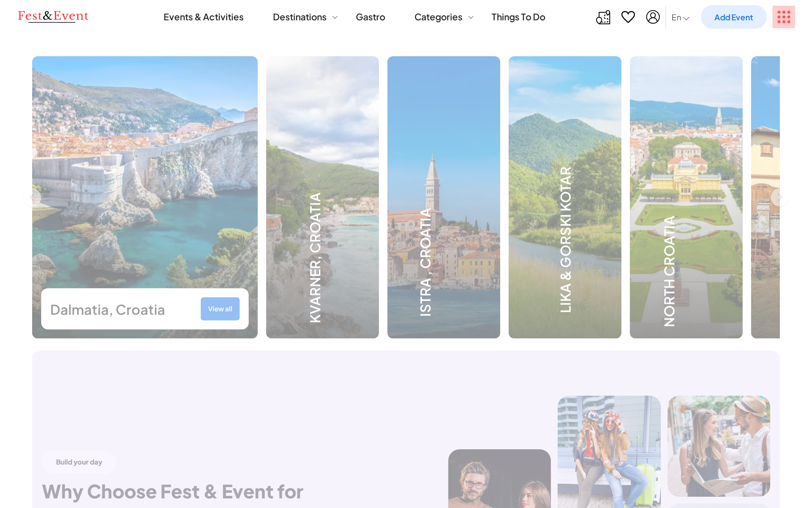
Task: Select the North Croatia destination card
Action: pyautogui.click(x=686, y=197)
